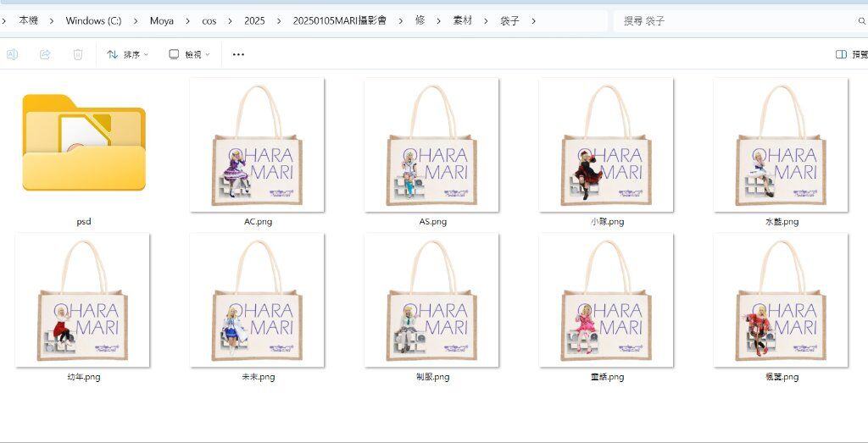Toggle the Preview pane button
The height and width of the screenshot is (443, 868).
[x=852, y=54]
